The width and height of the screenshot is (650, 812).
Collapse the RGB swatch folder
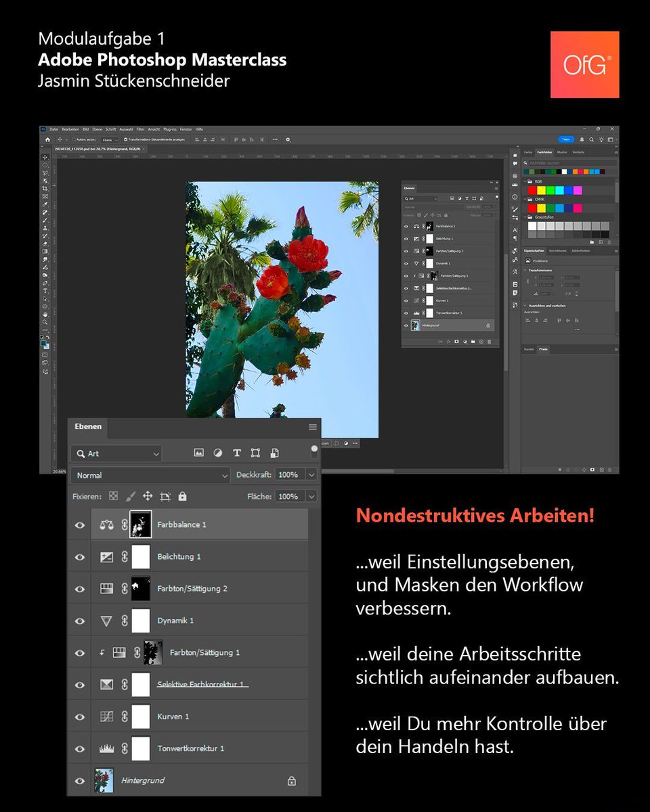(525, 181)
